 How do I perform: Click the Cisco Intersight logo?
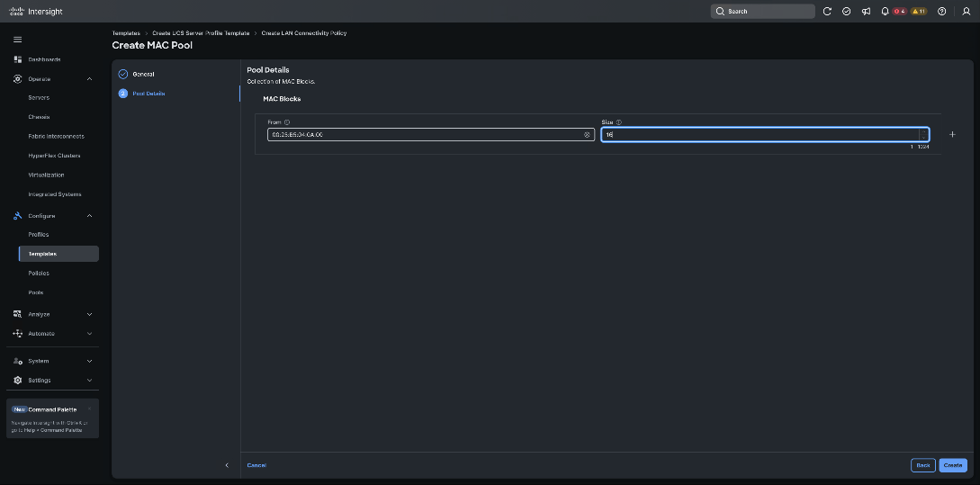tap(36, 12)
